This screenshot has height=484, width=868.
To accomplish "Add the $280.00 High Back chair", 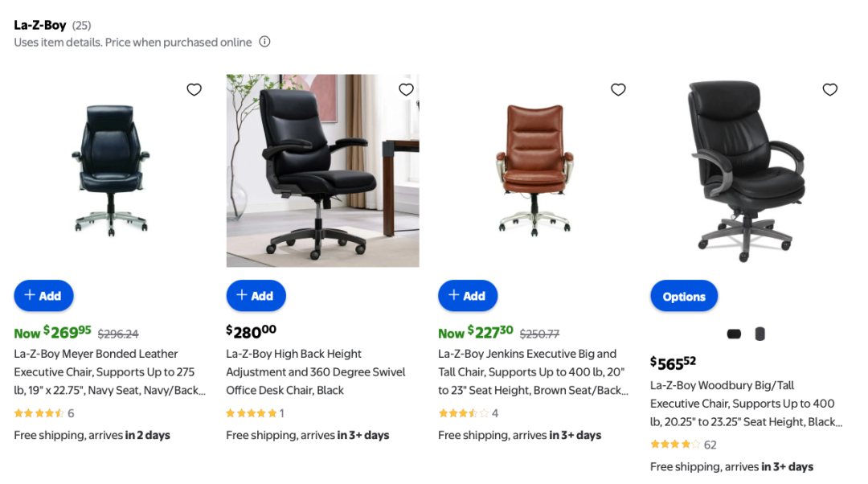I will [256, 296].
